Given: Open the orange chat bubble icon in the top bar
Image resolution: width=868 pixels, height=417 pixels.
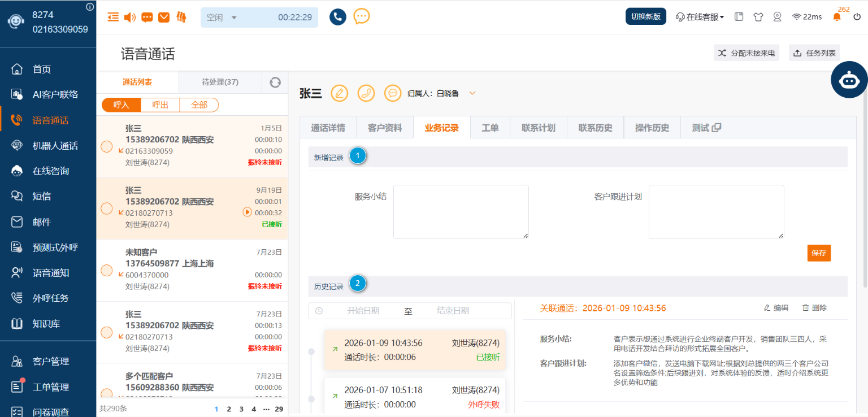Looking at the screenshot, I should [x=362, y=17].
